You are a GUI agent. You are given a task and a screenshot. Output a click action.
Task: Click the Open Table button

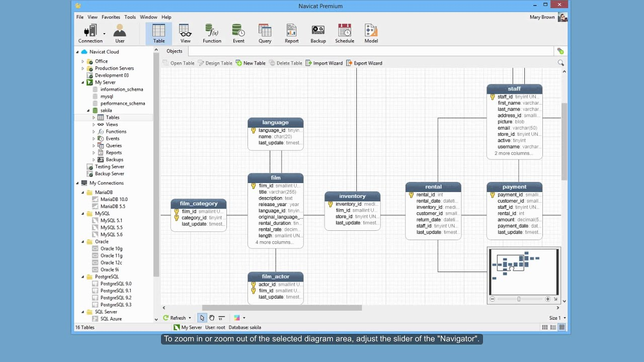178,63
